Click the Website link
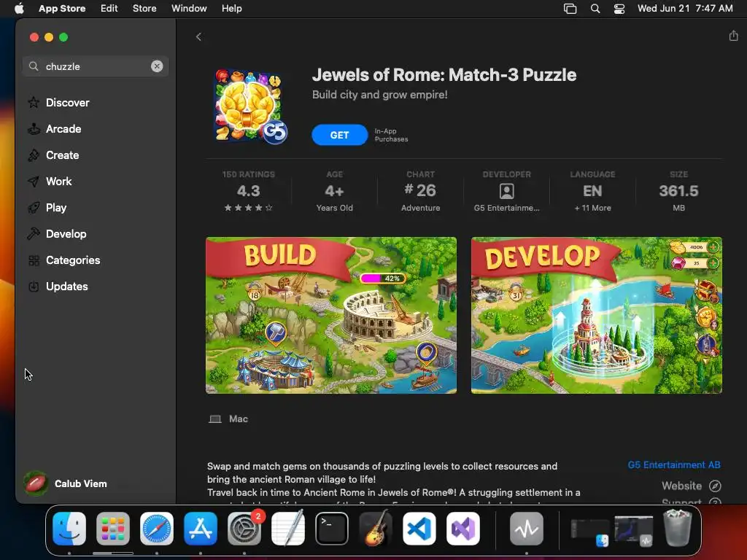Viewport: 747px width, 560px height. click(681, 486)
